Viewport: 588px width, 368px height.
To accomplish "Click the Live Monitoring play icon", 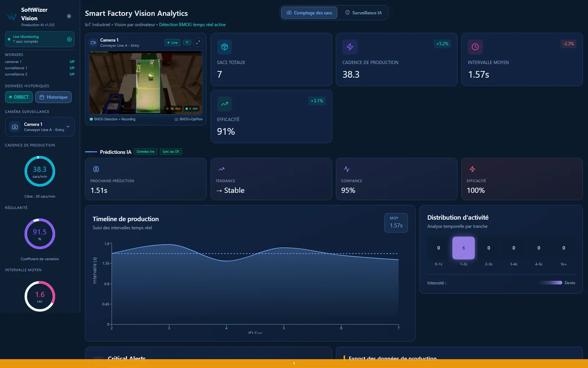I will pyautogui.click(x=69, y=39).
